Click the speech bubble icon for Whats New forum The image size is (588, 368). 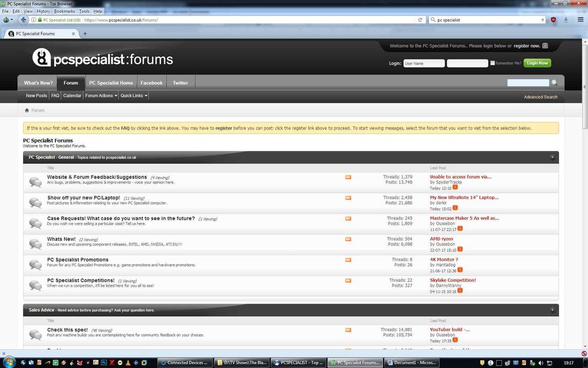pyautogui.click(x=35, y=244)
